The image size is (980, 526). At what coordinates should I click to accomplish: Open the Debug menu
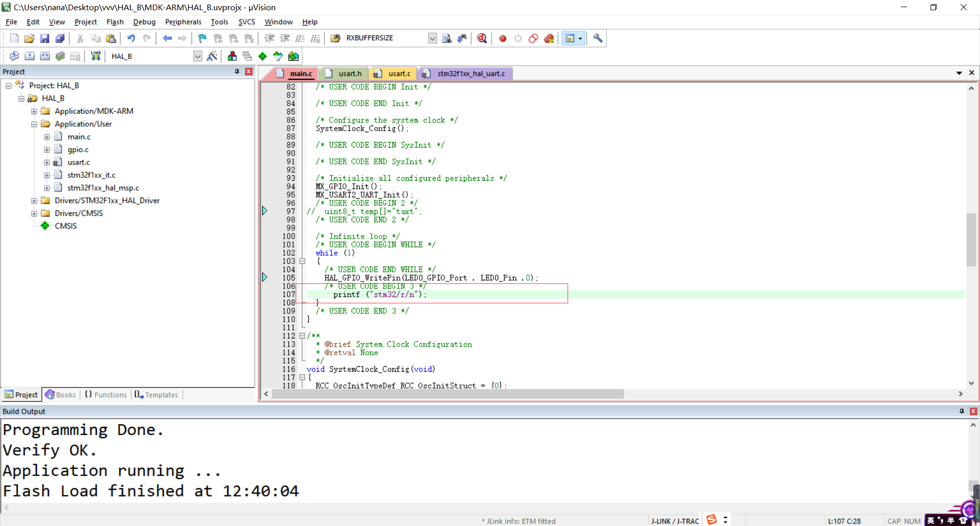(144, 22)
